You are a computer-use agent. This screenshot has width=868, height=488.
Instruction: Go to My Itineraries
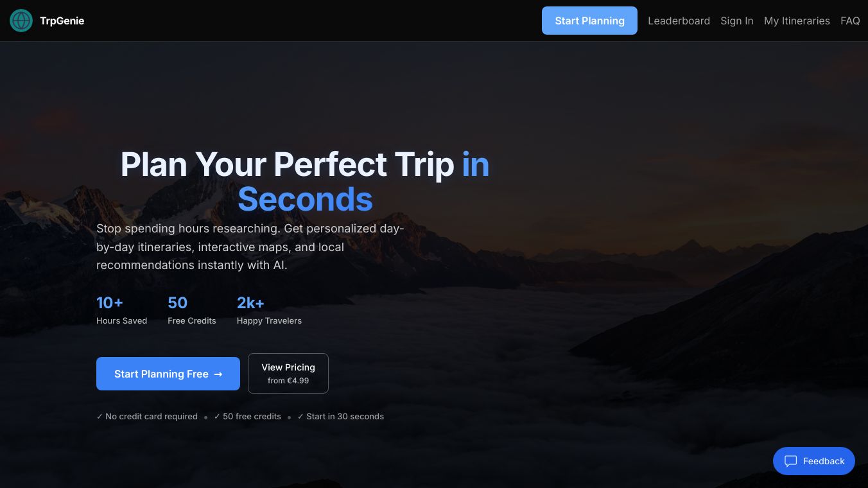pos(797,21)
